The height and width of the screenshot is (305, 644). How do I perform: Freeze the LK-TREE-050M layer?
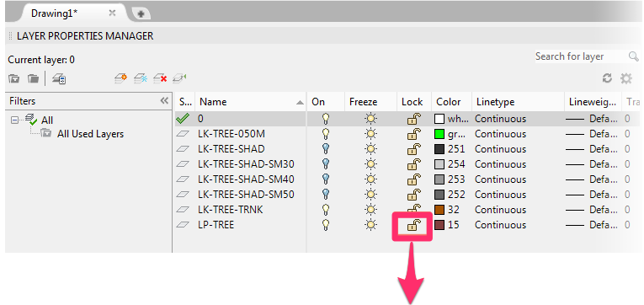tap(371, 134)
